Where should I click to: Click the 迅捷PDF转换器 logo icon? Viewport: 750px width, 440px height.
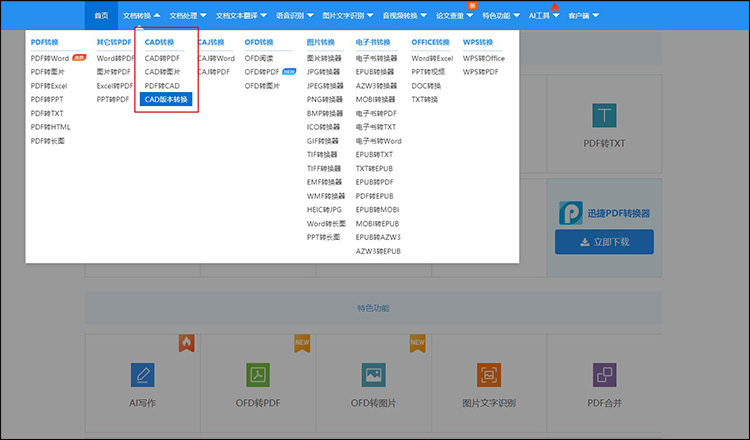pos(571,213)
